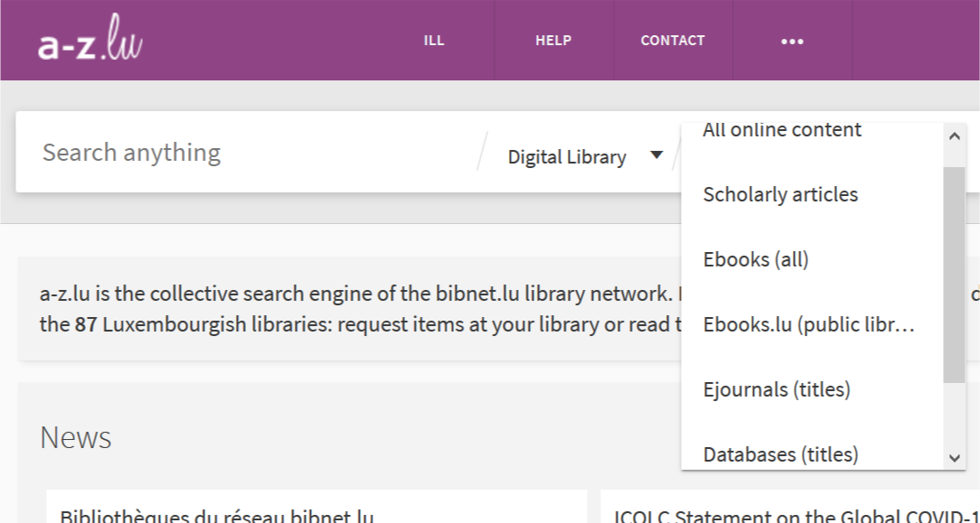Open Bibliothèques du réseau bibnet.lu news
The width and height of the screenshot is (980, 523).
click(x=217, y=517)
